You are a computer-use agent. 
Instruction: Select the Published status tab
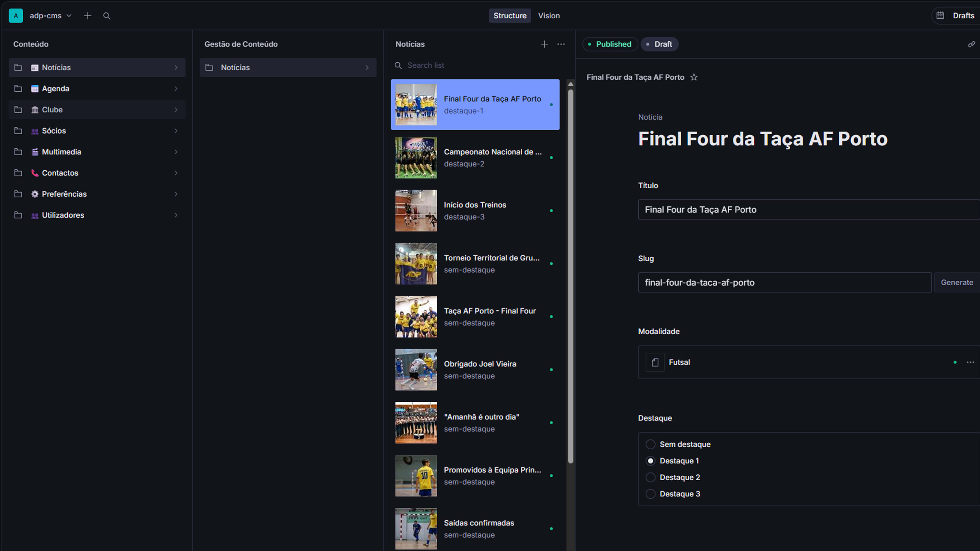click(610, 44)
